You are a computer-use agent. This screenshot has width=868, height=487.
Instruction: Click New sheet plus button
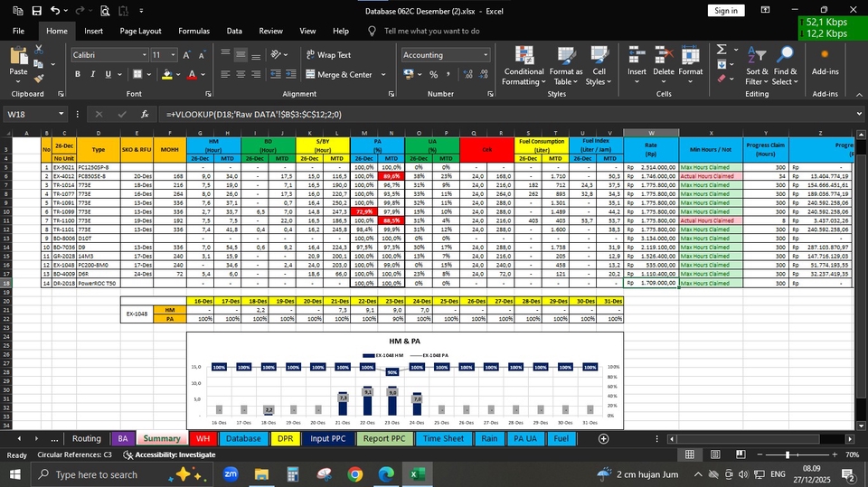pyautogui.click(x=603, y=438)
